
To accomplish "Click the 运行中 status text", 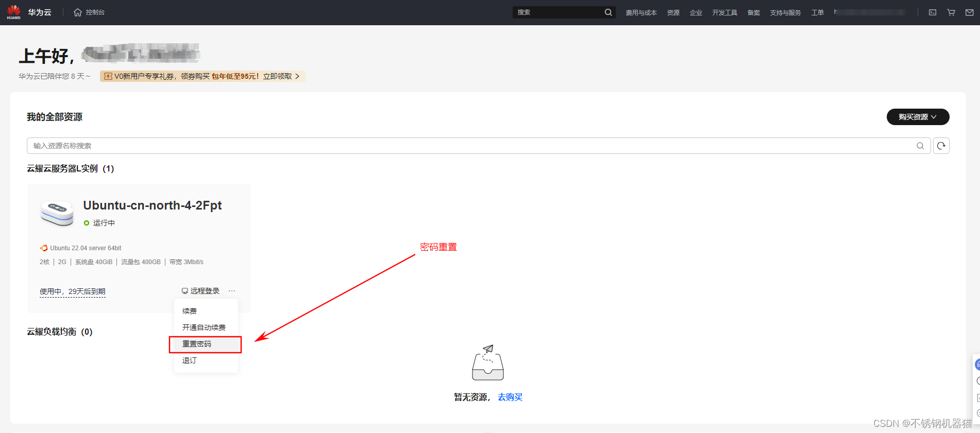I will [x=104, y=223].
